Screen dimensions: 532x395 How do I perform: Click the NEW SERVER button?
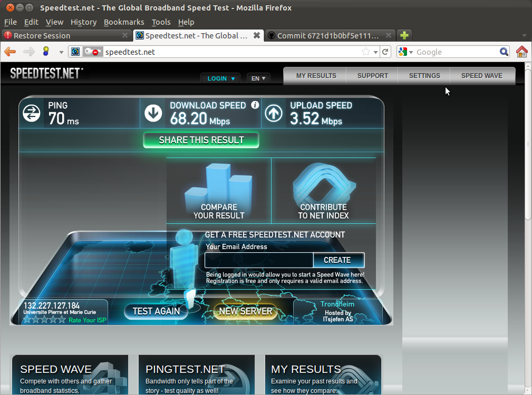[x=246, y=311]
